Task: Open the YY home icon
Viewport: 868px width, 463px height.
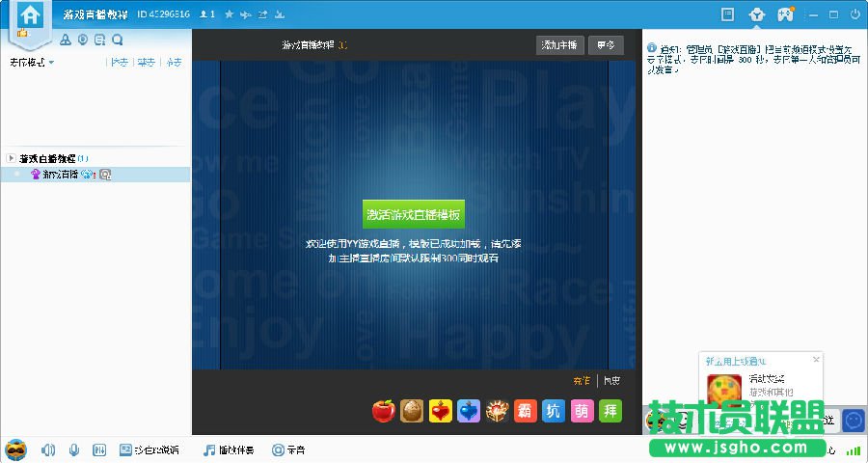Action: coord(30,15)
